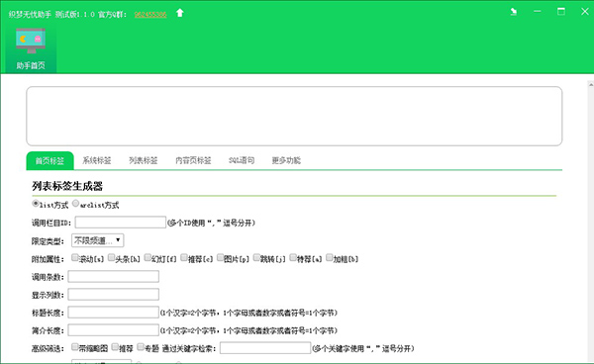Check the 专题 filter checkbox
Image resolution: width=594 pixels, height=364 pixels.
[141, 346]
